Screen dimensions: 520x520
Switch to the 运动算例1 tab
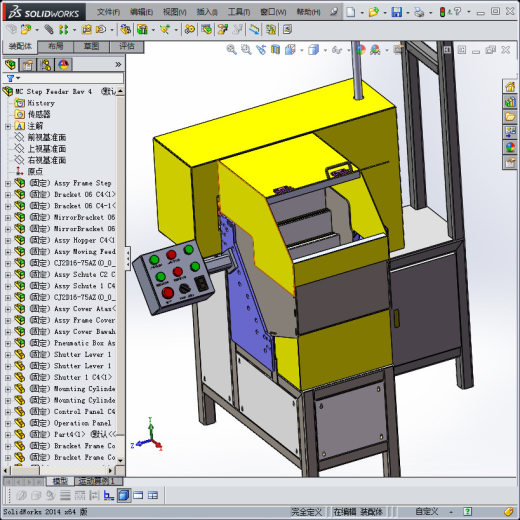point(96,481)
